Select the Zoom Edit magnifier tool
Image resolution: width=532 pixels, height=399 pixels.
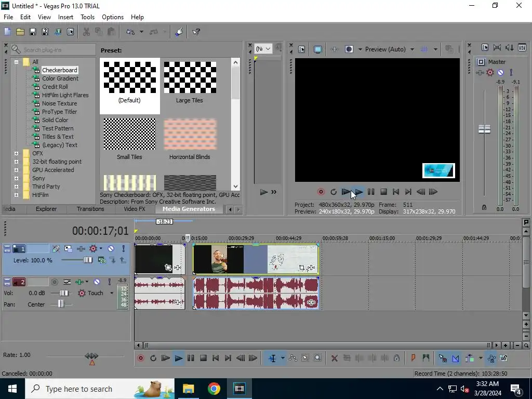pos(317,358)
